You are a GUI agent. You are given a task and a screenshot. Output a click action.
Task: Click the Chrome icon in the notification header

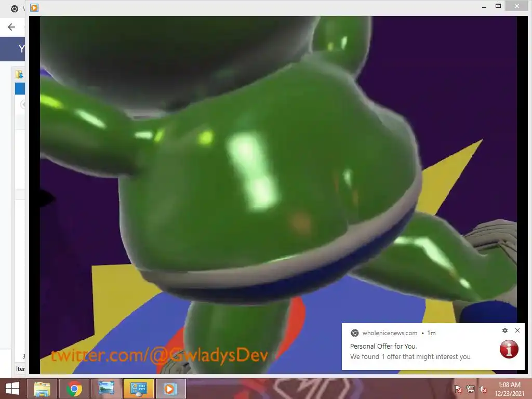[x=354, y=333]
